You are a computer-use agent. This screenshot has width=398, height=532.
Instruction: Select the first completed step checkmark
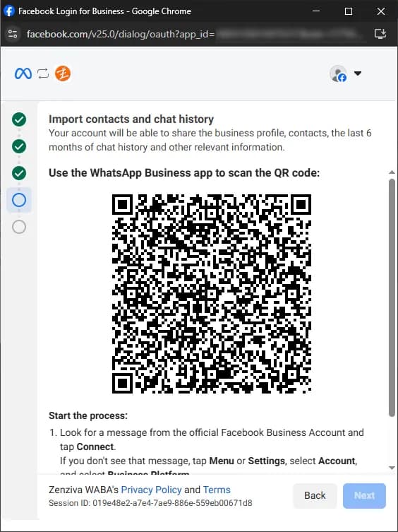click(x=19, y=119)
